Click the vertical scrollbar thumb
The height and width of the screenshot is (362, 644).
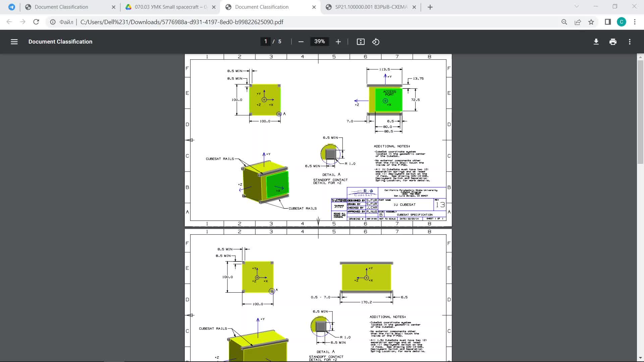coord(640,112)
